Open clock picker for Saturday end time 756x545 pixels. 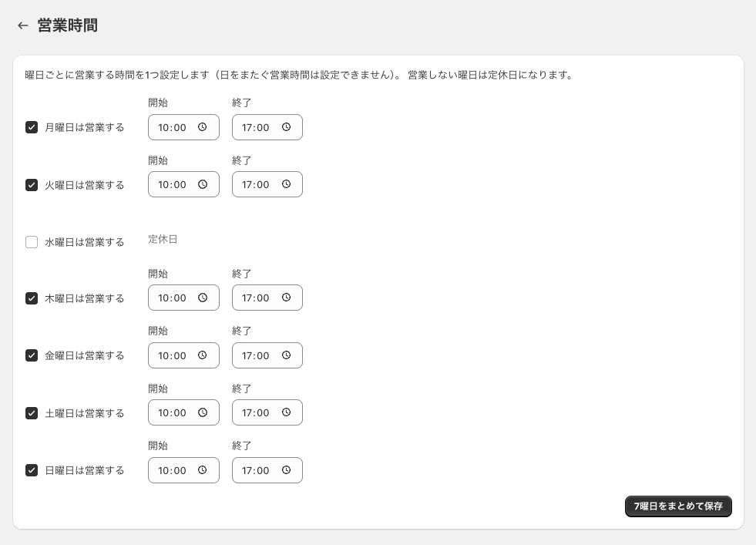click(x=287, y=412)
